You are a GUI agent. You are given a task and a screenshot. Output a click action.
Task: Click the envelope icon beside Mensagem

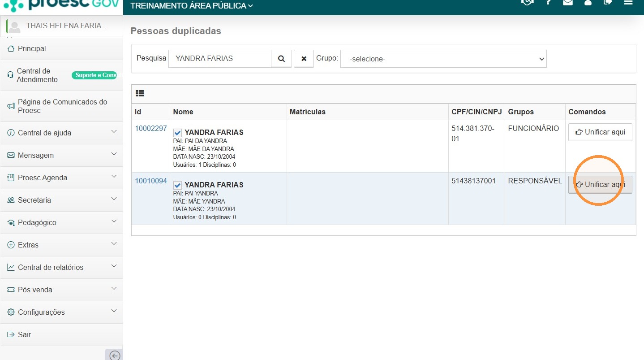pos(11,155)
